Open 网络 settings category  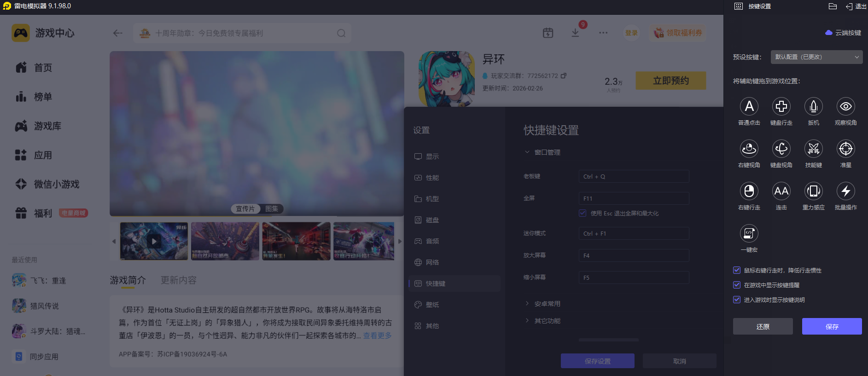click(x=454, y=262)
